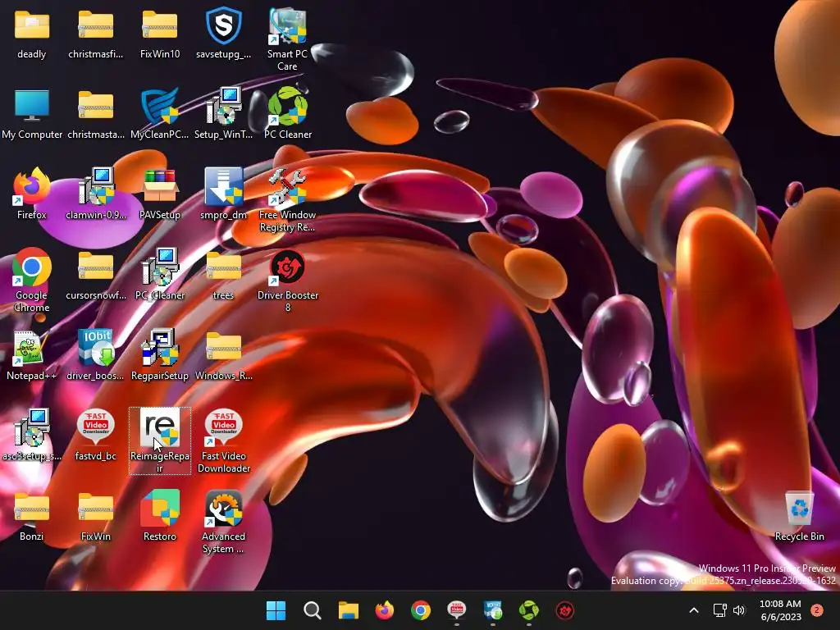Screen dimensions: 840x630
Task: Select the My Computer desktop icon
Action: click(32, 114)
